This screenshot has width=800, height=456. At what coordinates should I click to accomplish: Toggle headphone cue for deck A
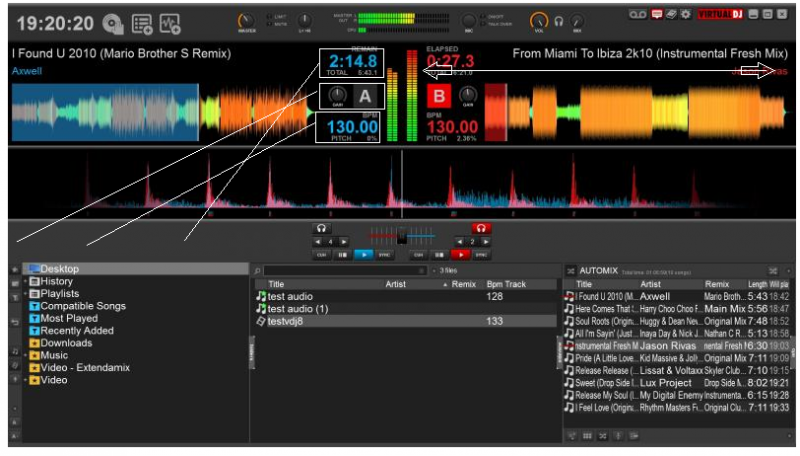pos(321,228)
